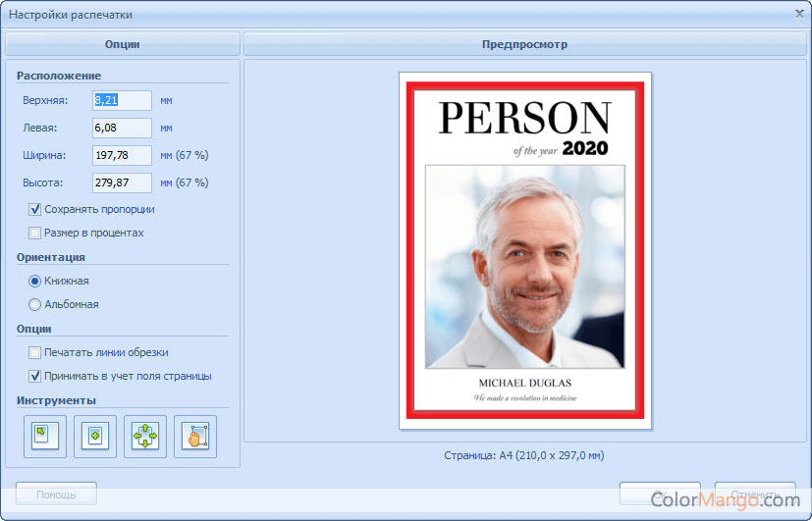
Task: Select Альбомная landscape orientation
Action: (35, 304)
